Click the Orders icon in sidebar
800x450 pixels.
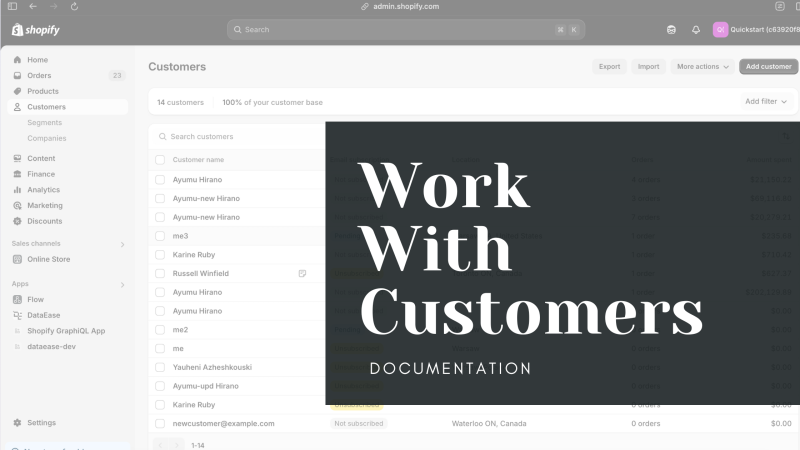(17, 76)
